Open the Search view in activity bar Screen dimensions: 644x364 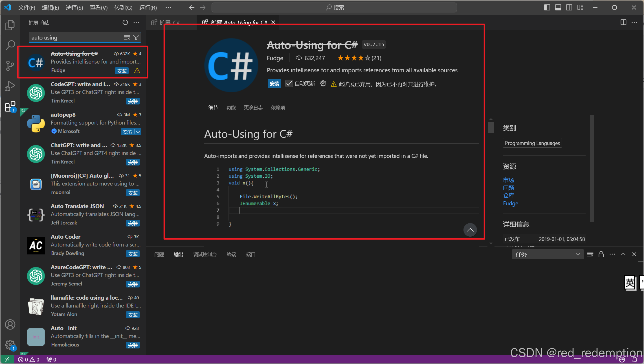10,45
